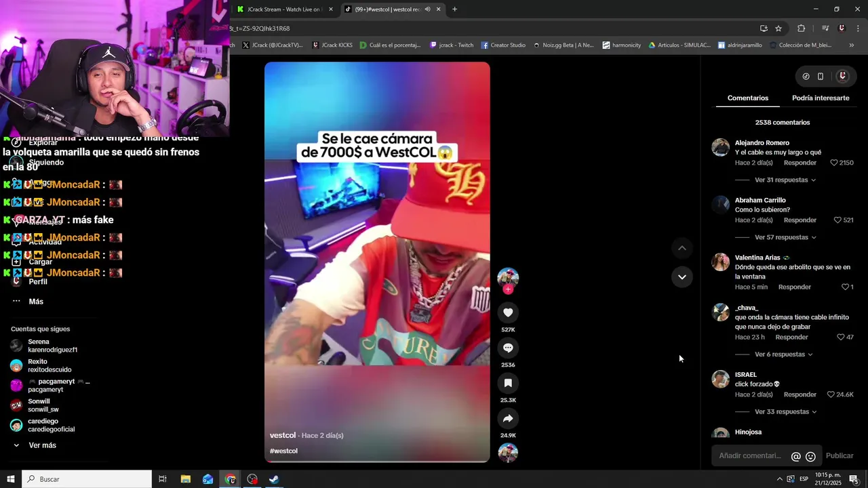Screen dimensions: 868x488
Task: Click the Windows Buscar search box
Action: point(87,479)
